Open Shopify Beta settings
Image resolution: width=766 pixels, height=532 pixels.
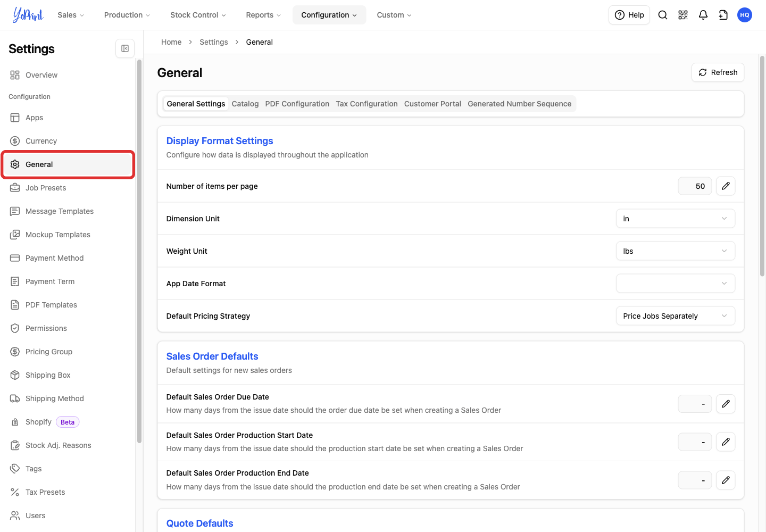pos(68,422)
